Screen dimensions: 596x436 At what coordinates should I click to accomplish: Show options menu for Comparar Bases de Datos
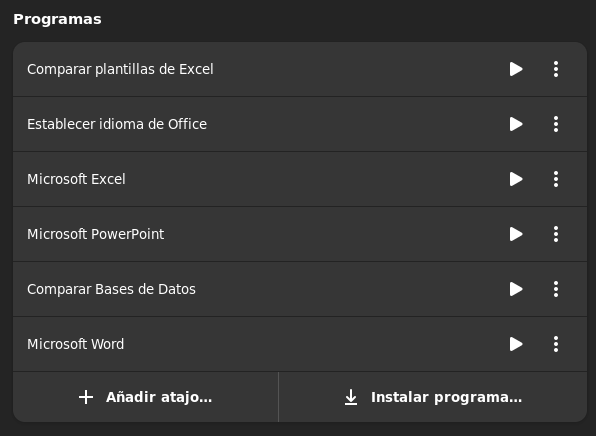(x=556, y=289)
